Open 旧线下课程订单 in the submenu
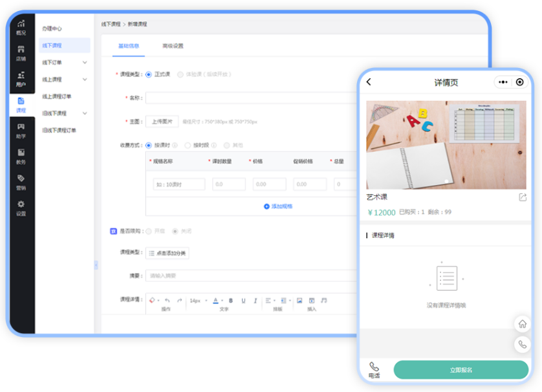The height and width of the screenshot is (392, 542). 59,130
